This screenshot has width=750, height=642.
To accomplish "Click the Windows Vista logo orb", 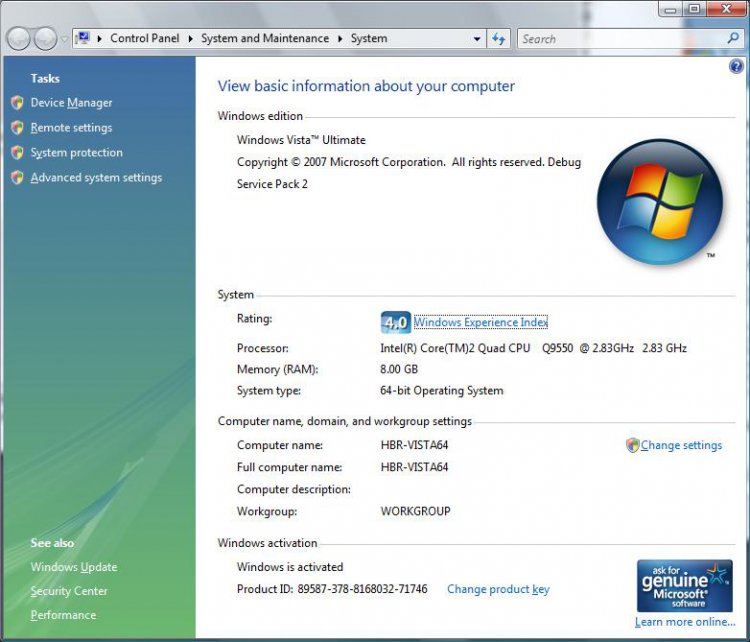I will coord(660,201).
